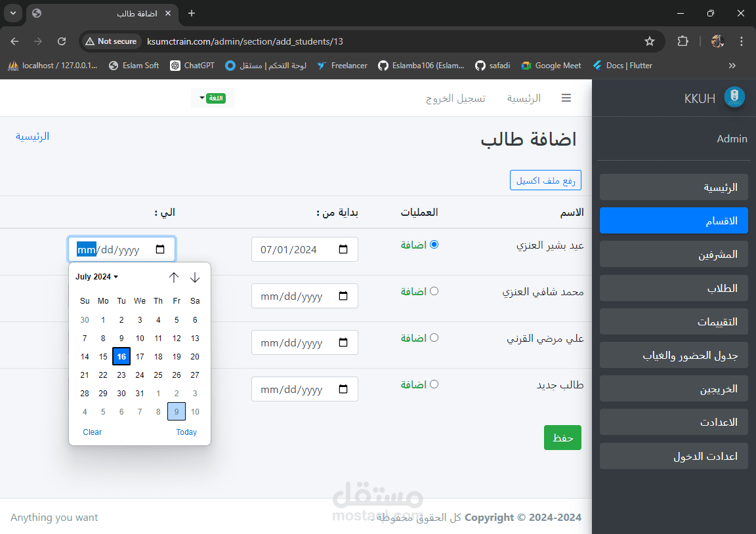This screenshot has height=534, width=756.
Task: Open the Freelancer bookmark
Action: 342,66
